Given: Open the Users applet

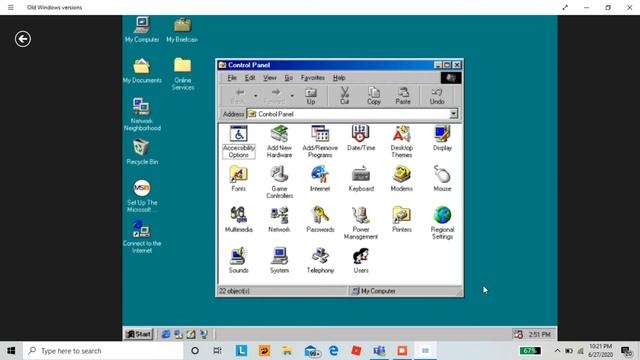Looking at the screenshot, I should [361, 260].
